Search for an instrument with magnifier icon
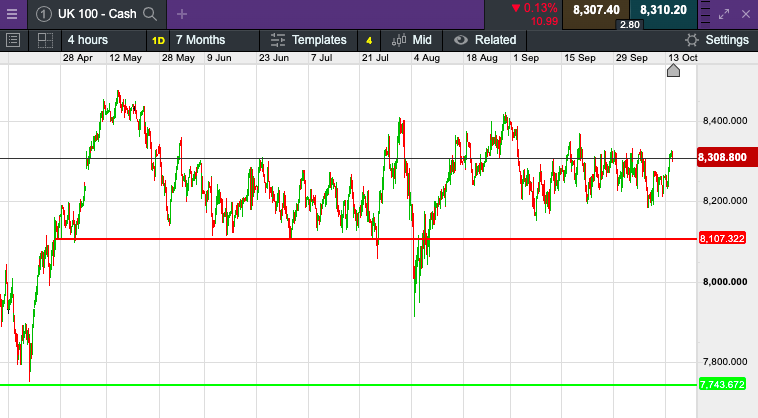Screen dimensions: 758x418 pyautogui.click(x=150, y=14)
